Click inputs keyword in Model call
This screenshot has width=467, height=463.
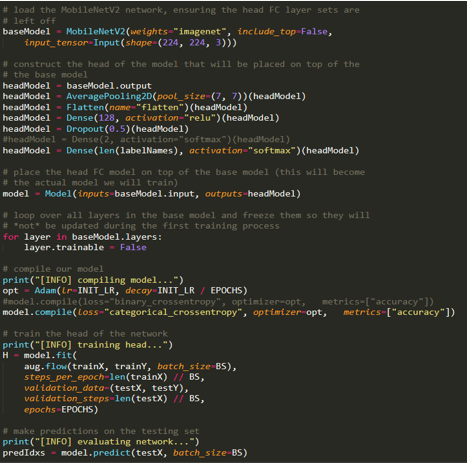click(x=93, y=194)
